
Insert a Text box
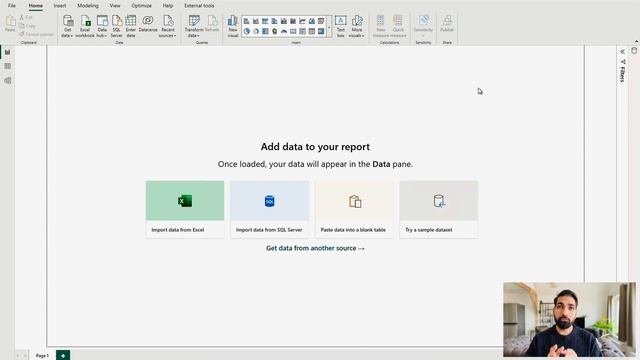click(x=340, y=26)
